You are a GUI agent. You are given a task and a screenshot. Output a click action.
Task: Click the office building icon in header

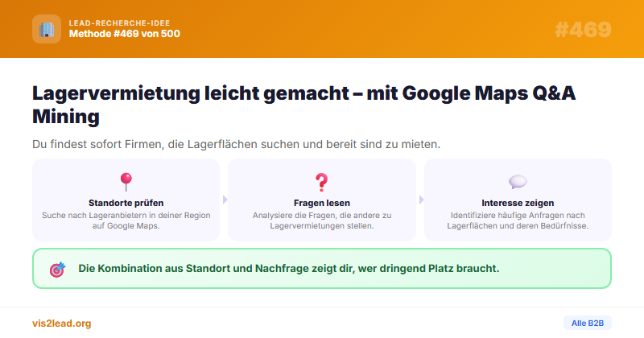(47, 29)
